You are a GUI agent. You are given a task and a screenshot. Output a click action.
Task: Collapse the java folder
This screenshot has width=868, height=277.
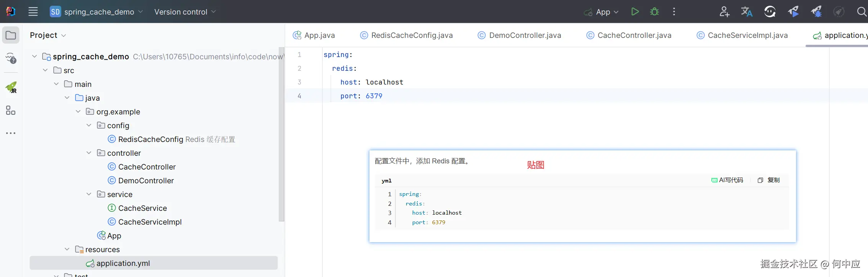pos(67,98)
